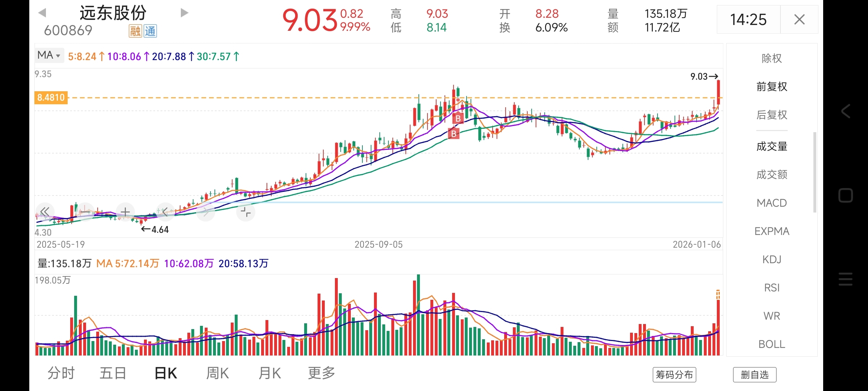Viewport: 868px width, 391px height.
Task: Click Android back chevron on the side bar
Action: [x=846, y=111]
